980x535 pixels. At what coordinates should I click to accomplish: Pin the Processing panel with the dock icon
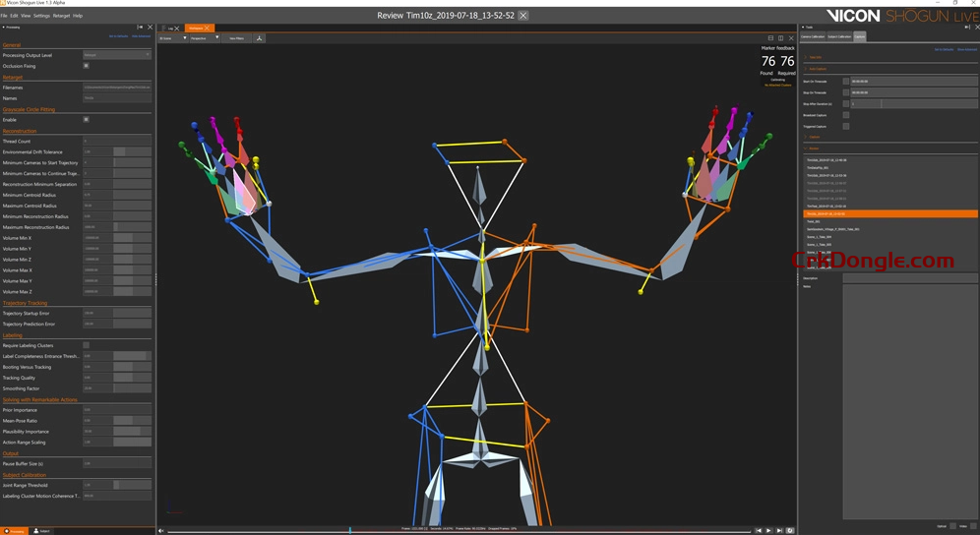[x=140, y=27]
